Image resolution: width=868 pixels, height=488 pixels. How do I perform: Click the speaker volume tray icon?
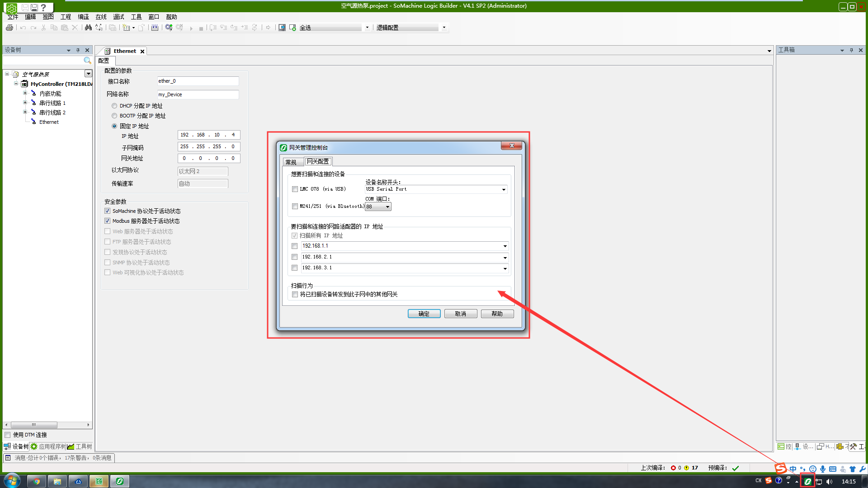pos(829,481)
